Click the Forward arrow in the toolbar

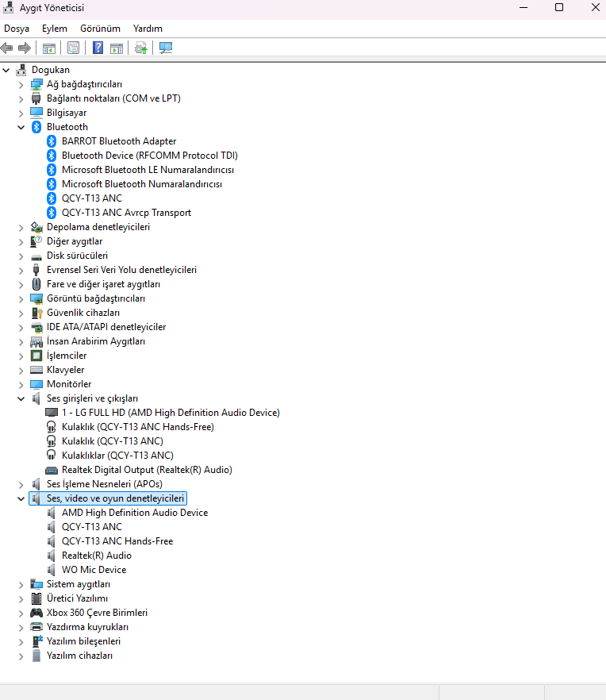click(x=25, y=48)
